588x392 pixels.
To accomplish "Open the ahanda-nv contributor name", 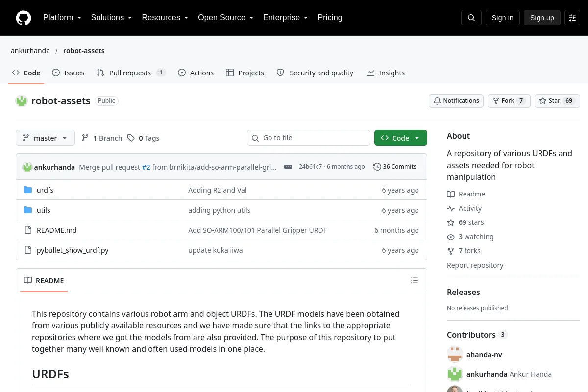I will [484, 355].
